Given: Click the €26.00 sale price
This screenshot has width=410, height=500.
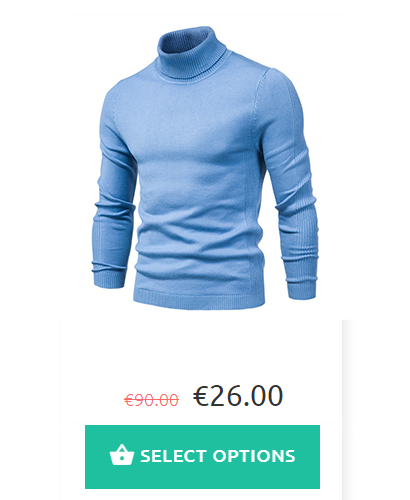Looking at the screenshot, I should coord(238,396).
